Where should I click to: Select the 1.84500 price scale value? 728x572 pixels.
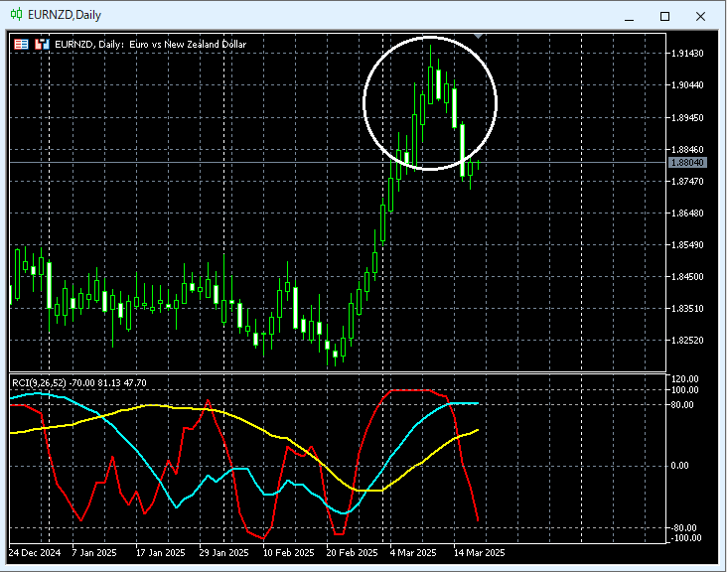pyautogui.click(x=687, y=277)
